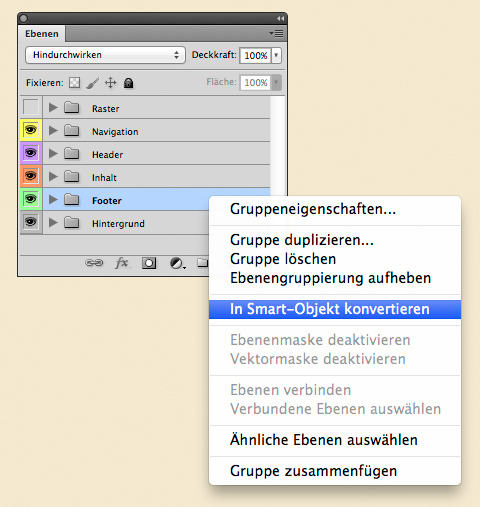Image resolution: width=480 pixels, height=507 pixels.
Task: Choose Gruppe duplizieren from the context menu
Action: [x=302, y=240]
